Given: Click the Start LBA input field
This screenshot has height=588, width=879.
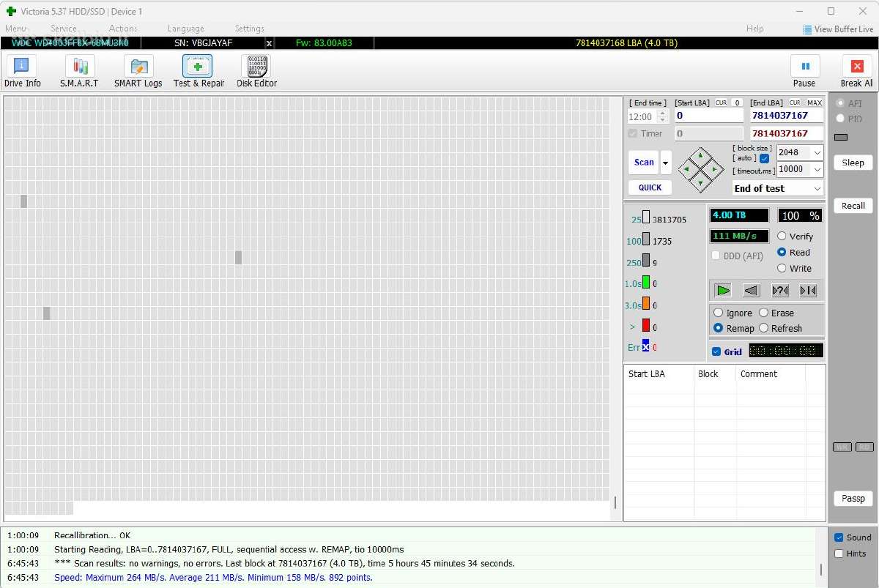Looking at the screenshot, I should [708, 116].
